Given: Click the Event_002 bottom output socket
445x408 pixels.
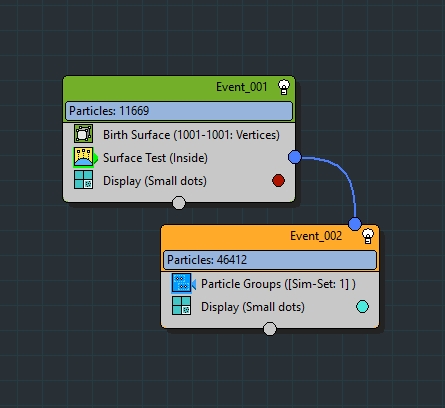Looking at the screenshot, I should (270, 329).
